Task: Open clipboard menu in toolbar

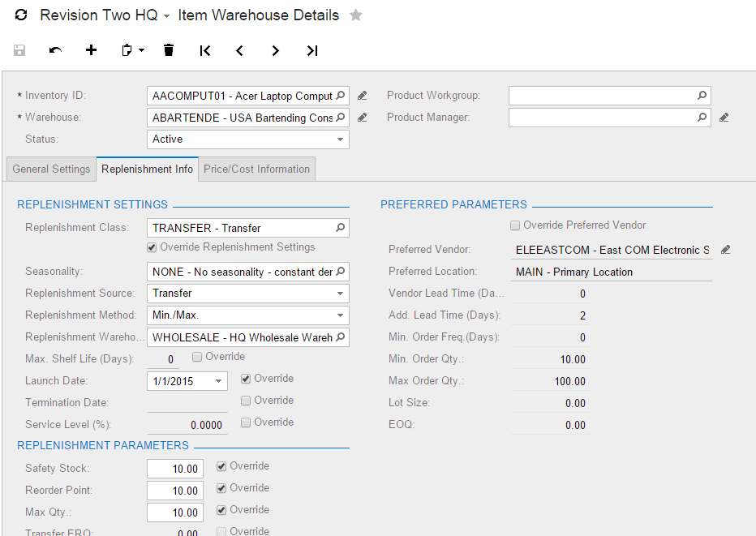Action: (131, 50)
